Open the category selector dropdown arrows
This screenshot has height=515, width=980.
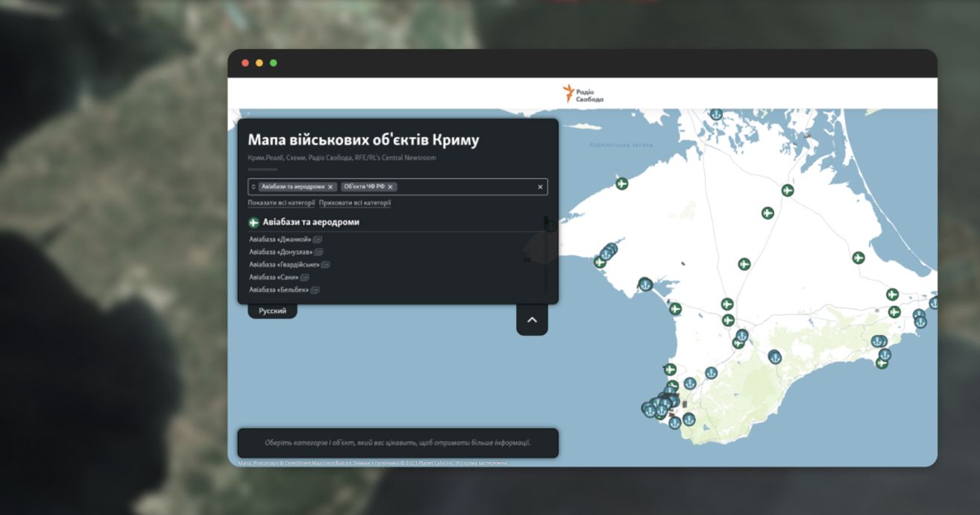pyautogui.click(x=253, y=187)
